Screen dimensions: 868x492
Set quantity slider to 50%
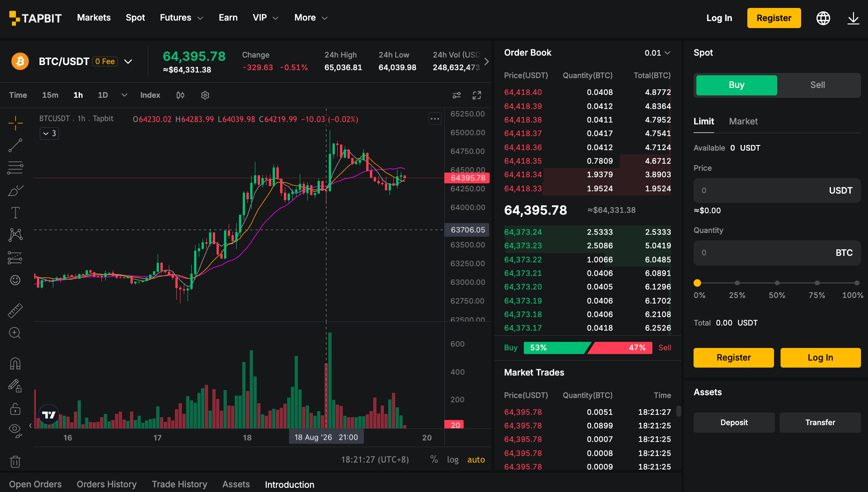point(777,283)
